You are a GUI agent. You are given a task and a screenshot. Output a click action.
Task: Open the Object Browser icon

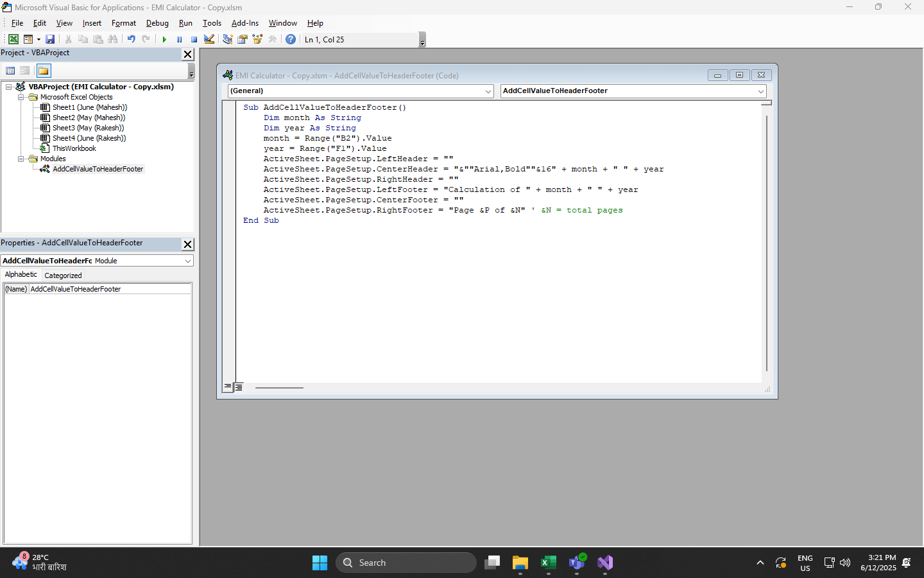[x=257, y=39]
